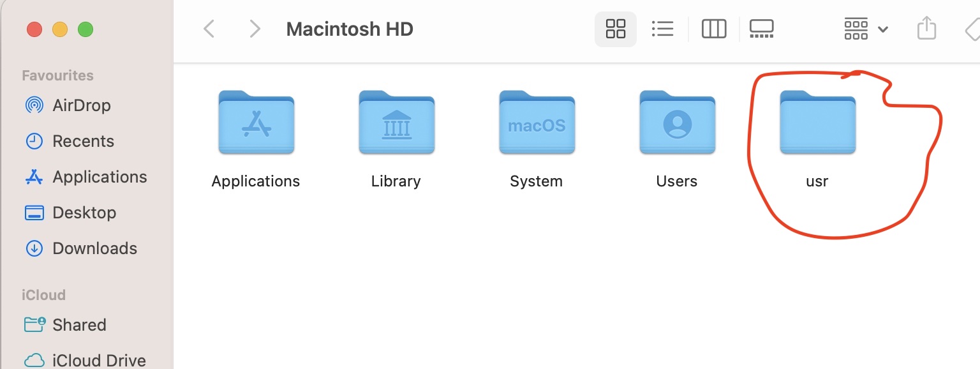
Task: Select the System folder icon
Action: click(537, 122)
